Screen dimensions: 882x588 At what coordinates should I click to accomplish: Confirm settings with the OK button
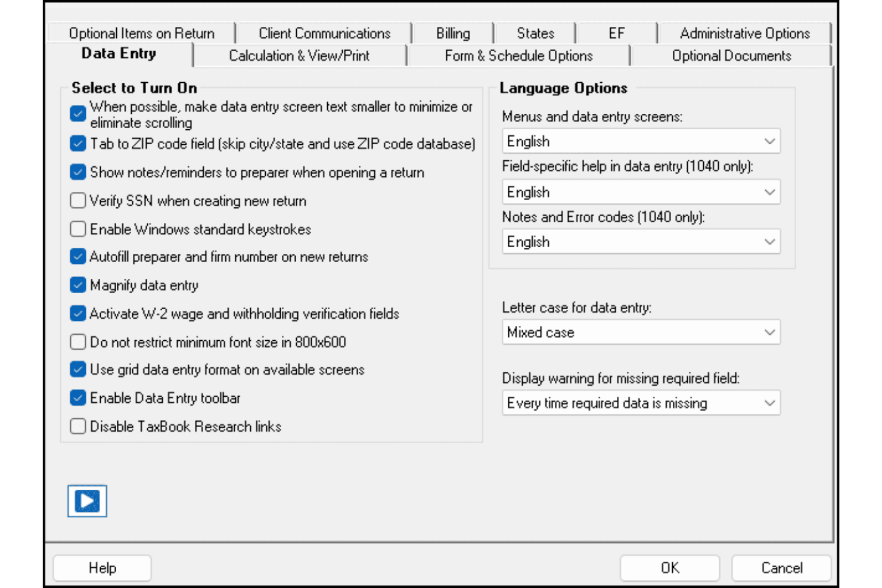tap(670, 568)
